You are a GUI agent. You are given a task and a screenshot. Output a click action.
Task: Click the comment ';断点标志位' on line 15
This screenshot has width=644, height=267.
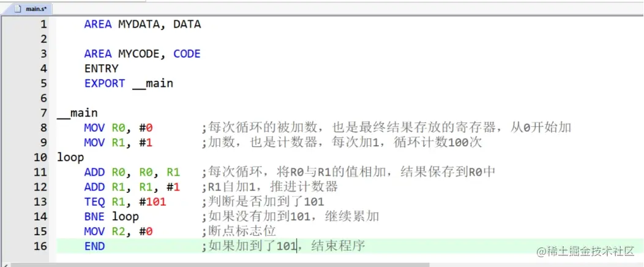click(x=239, y=231)
